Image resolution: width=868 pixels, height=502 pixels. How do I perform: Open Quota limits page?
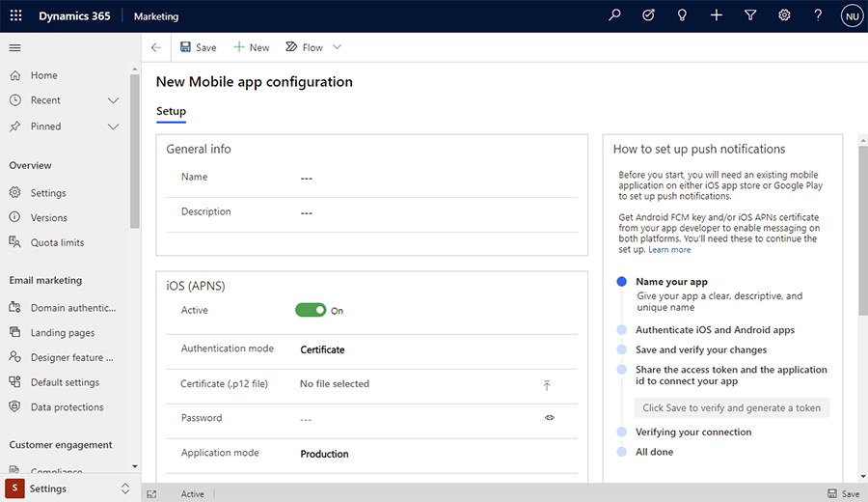coord(58,242)
